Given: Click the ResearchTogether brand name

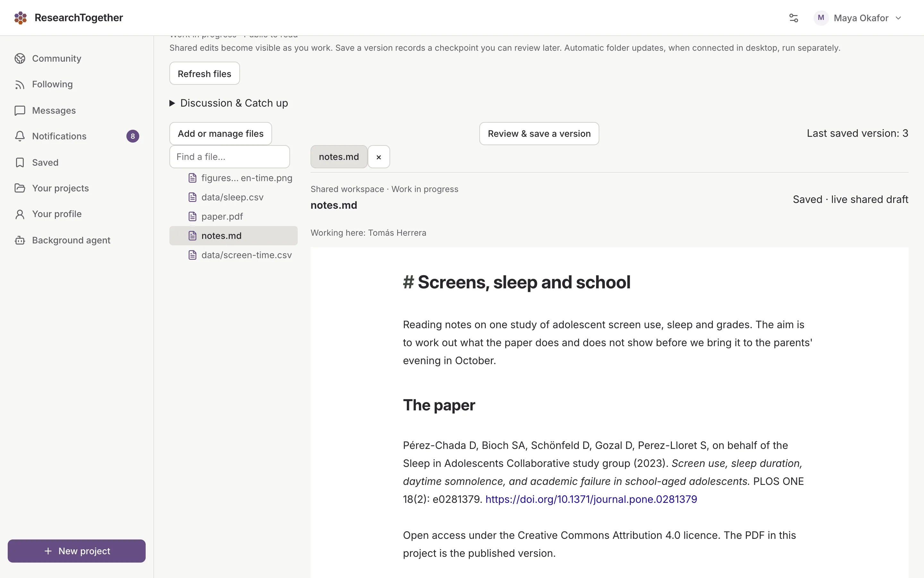Looking at the screenshot, I should tap(79, 18).
